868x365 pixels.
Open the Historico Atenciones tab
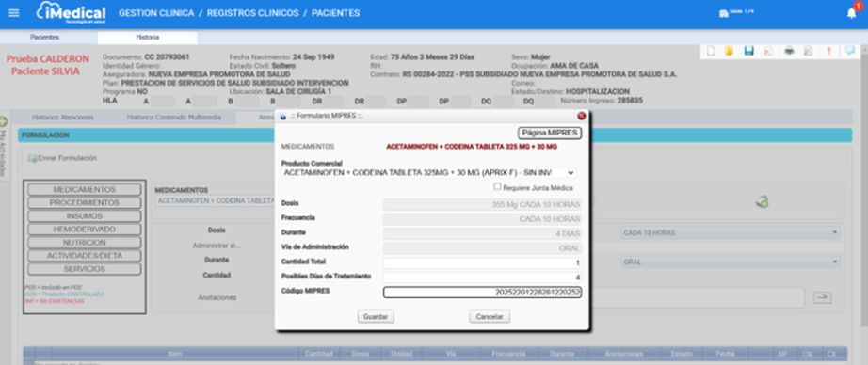click(63, 118)
